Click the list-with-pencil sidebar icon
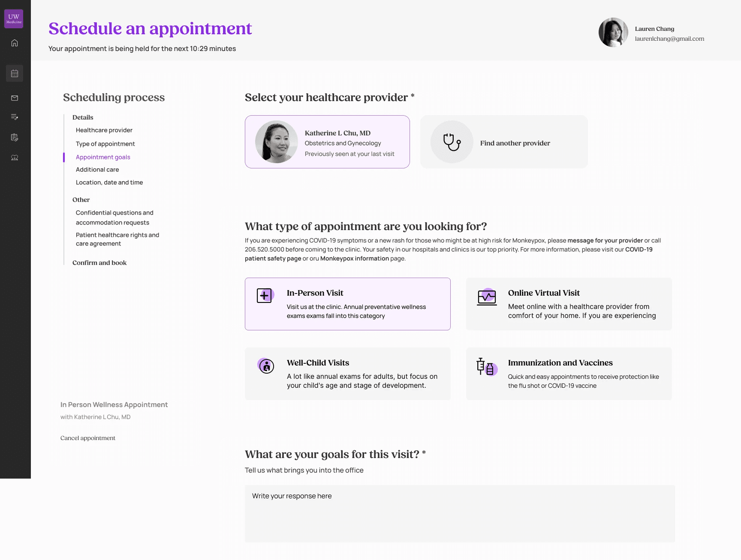Image resolution: width=741 pixels, height=560 pixels. coord(15,117)
